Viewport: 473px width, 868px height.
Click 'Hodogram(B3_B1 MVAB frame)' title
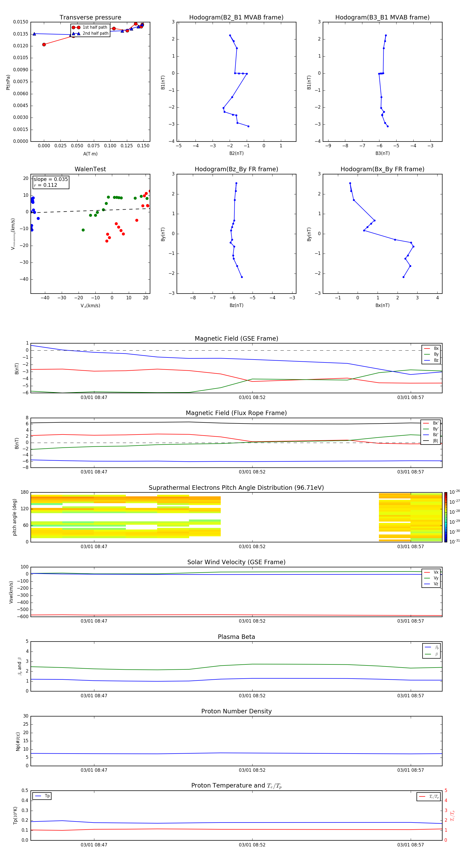382,18
